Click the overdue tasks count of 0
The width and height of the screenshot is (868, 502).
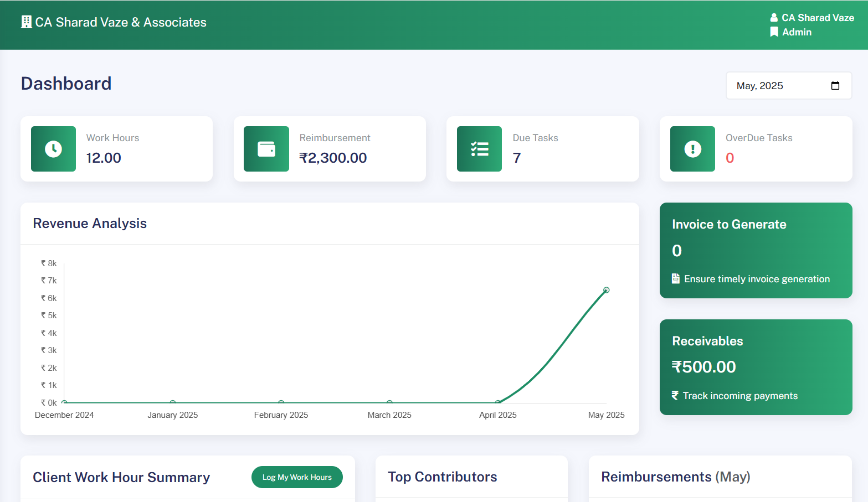point(730,158)
